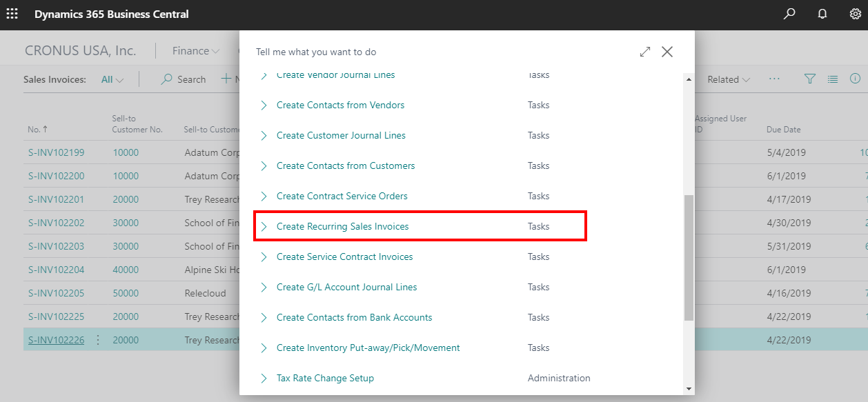Screen dimensions: 868x402
Task: Sort by Sell-to Customer No. column header
Action: (x=137, y=124)
